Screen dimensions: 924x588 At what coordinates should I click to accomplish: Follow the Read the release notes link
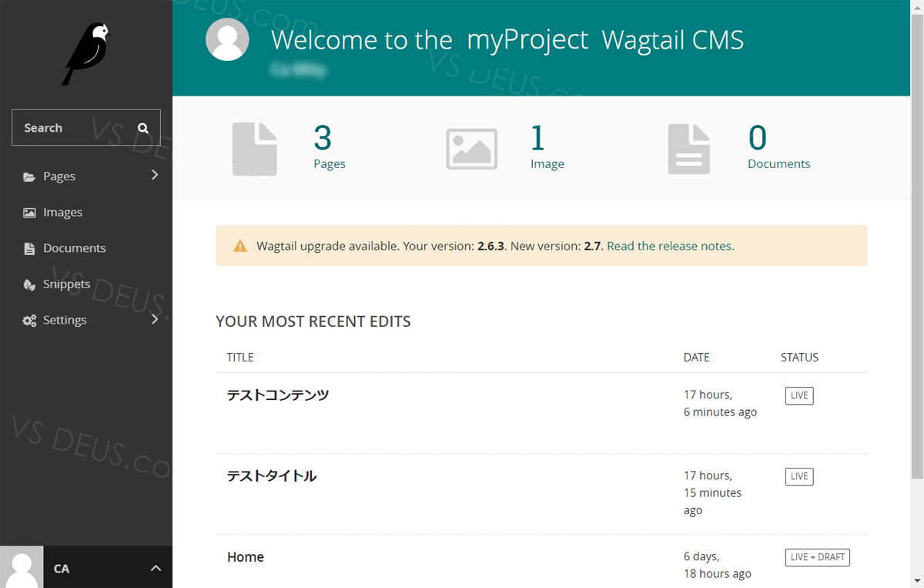tap(671, 247)
